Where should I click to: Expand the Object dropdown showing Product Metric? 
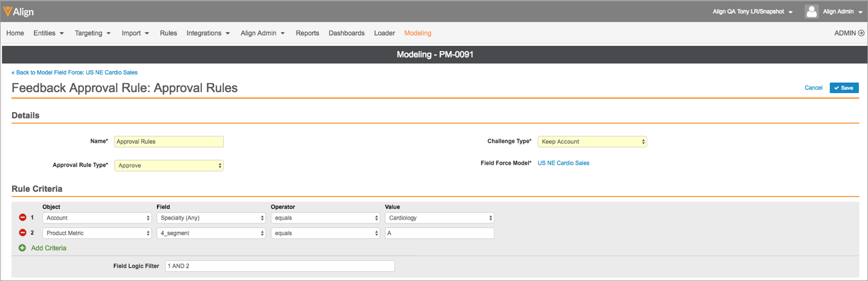(97, 233)
